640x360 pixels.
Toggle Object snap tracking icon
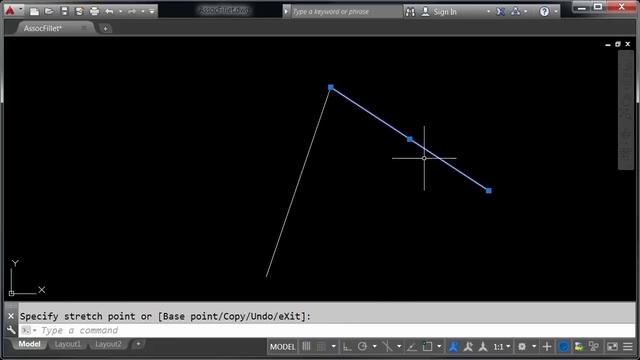[x=412, y=347]
